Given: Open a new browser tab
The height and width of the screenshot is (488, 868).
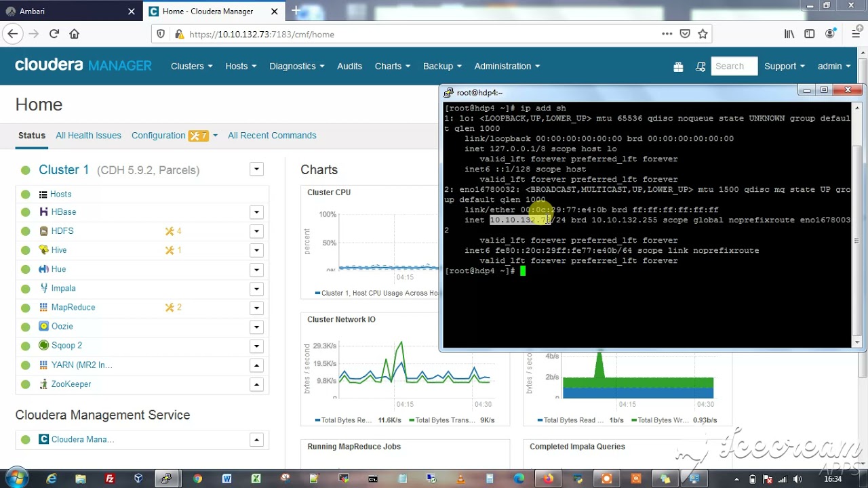Looking at the screenshot, I should 296,11.
